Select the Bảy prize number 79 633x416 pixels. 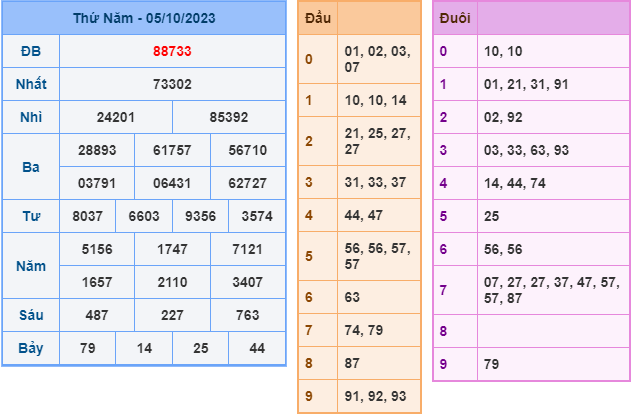click(x=88, y=348)
